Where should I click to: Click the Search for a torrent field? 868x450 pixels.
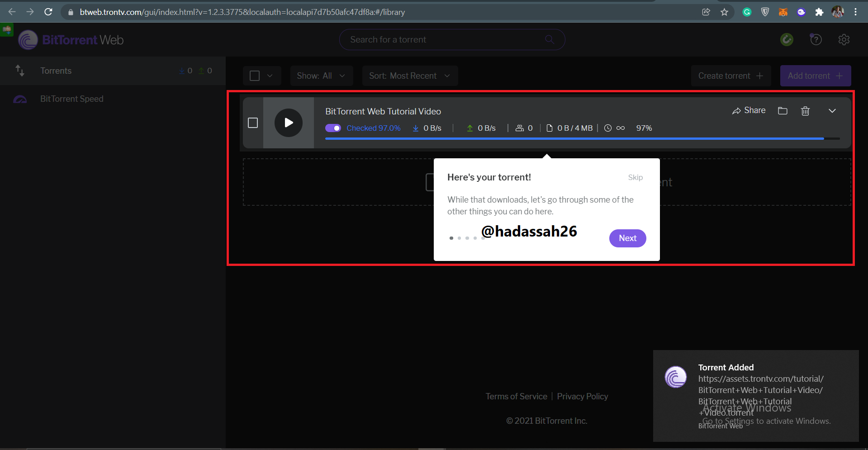pos(452,39)
